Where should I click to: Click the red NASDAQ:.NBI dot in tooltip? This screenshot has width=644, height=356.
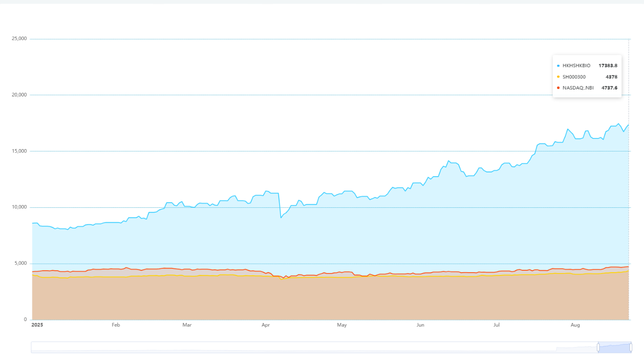(x=558, y=88)
